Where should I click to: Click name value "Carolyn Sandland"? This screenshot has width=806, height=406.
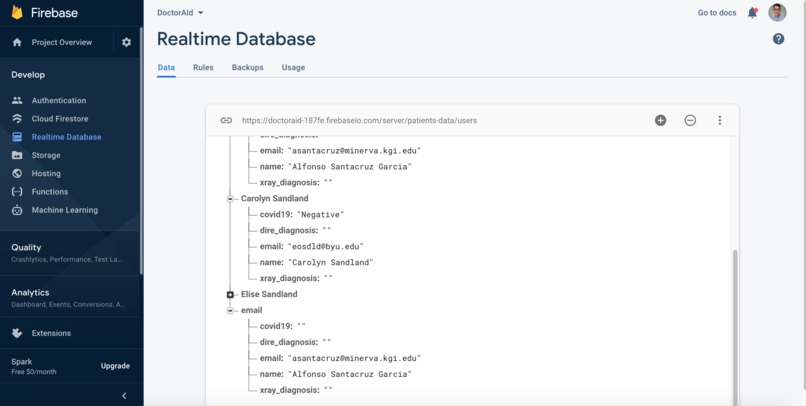pyautogui.click(x=331, y=262)
